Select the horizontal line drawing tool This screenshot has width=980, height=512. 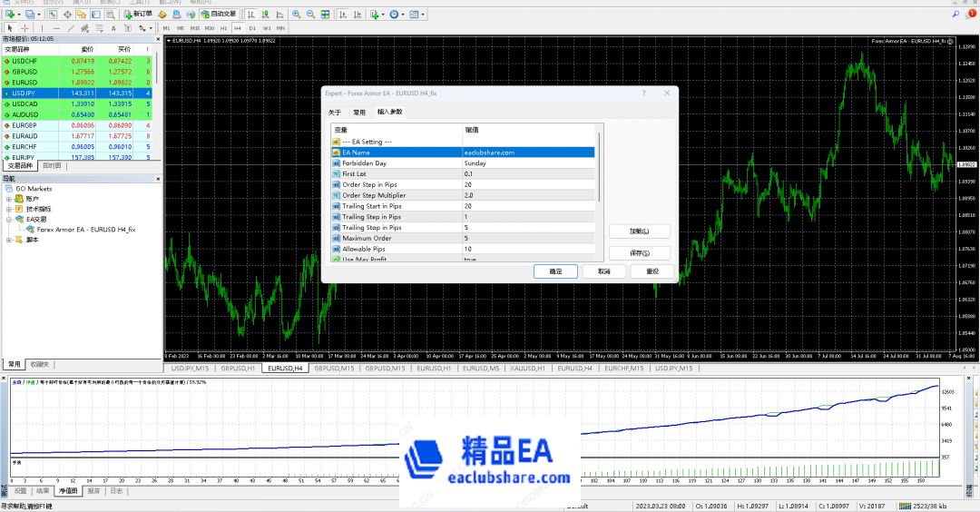coord(56,28)
